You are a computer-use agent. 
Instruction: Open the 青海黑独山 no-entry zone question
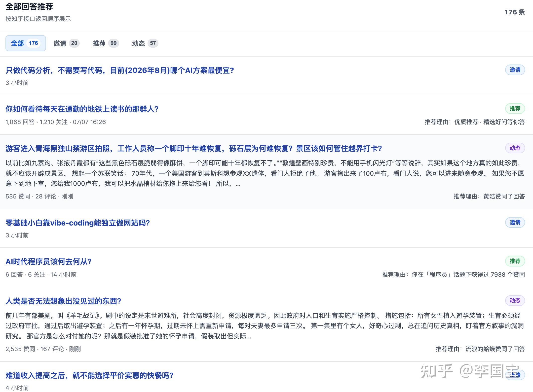click(194, 148)
